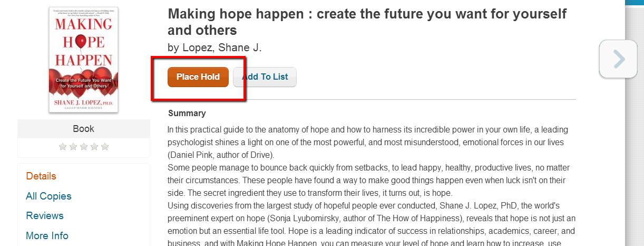The width and height of the screenshot is (644, 246).
Task: Select the fourth rating star
Action: [x=94, y=147]
